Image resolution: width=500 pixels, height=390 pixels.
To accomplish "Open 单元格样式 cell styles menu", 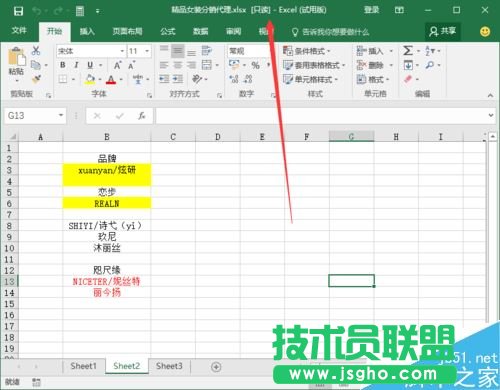I will click(x=311, y=79).
